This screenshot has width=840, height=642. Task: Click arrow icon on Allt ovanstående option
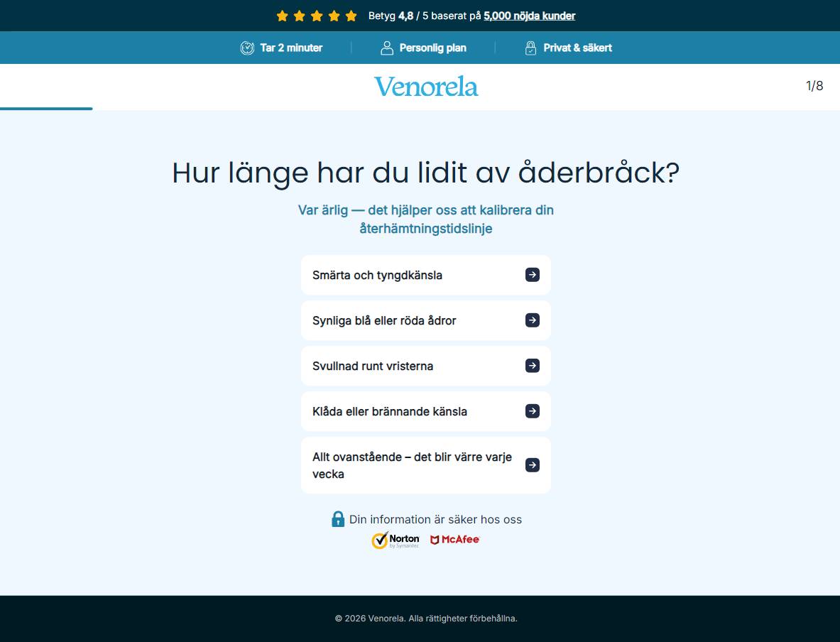click(x=532, y=465)
